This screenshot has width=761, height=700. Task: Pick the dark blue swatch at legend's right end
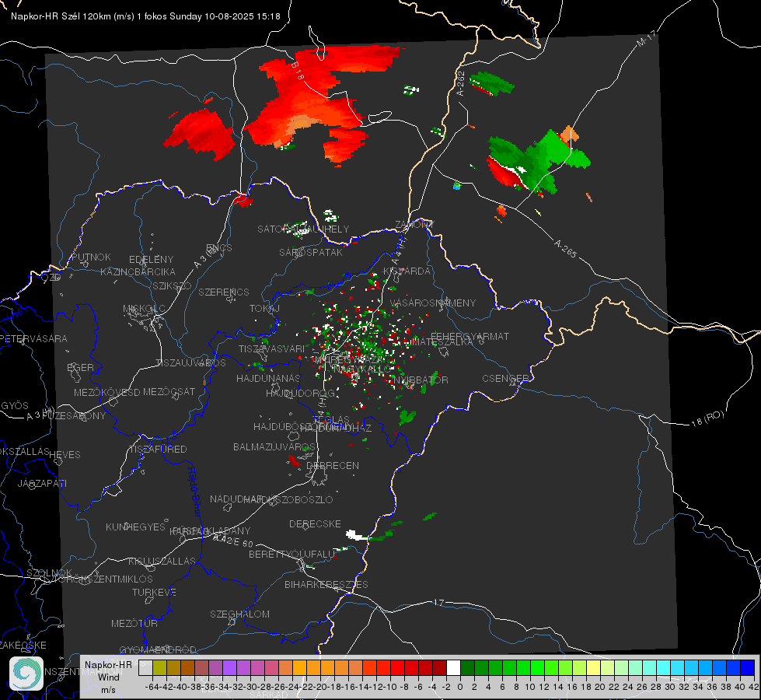click(748, 667)
